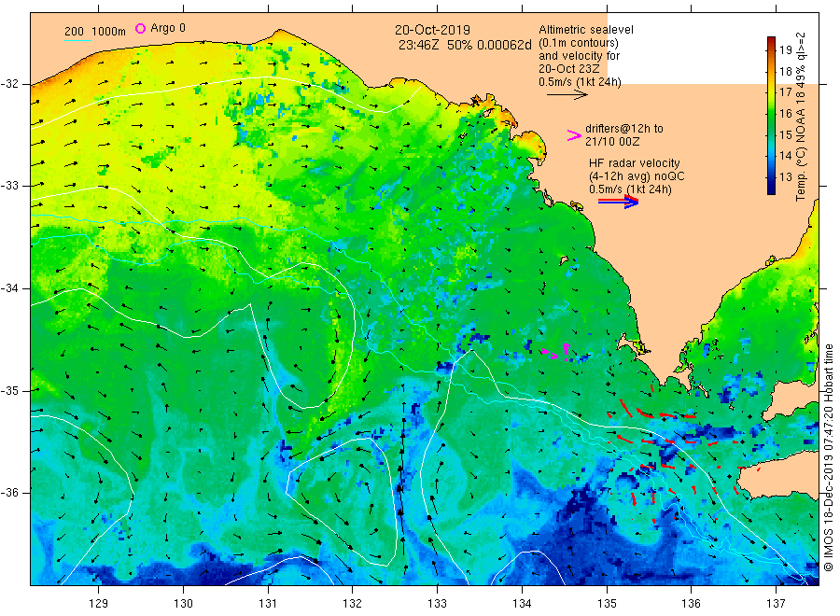Click the 13 label on temperature scale

click(x=785, y=176)
